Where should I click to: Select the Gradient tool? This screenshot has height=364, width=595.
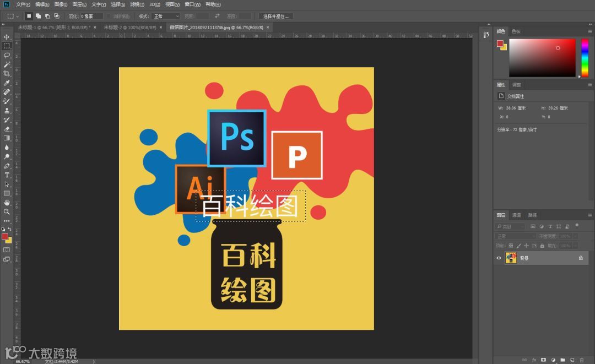7,138
